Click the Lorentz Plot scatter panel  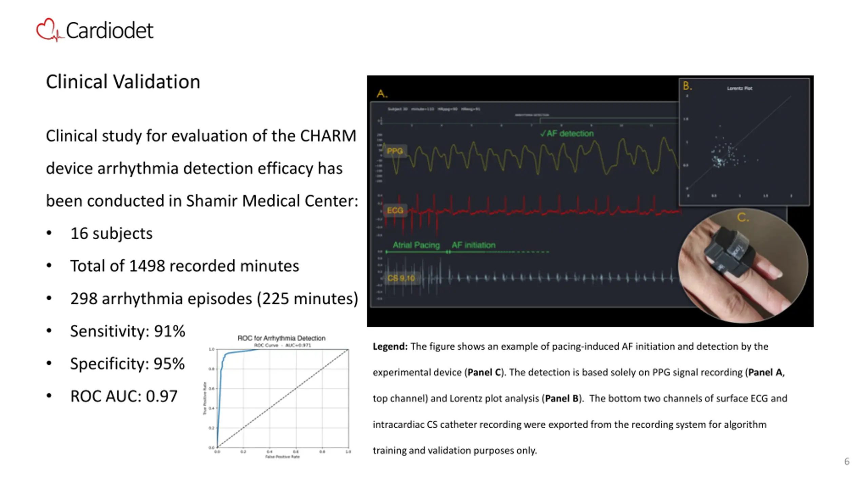click(x=744, y=142)
